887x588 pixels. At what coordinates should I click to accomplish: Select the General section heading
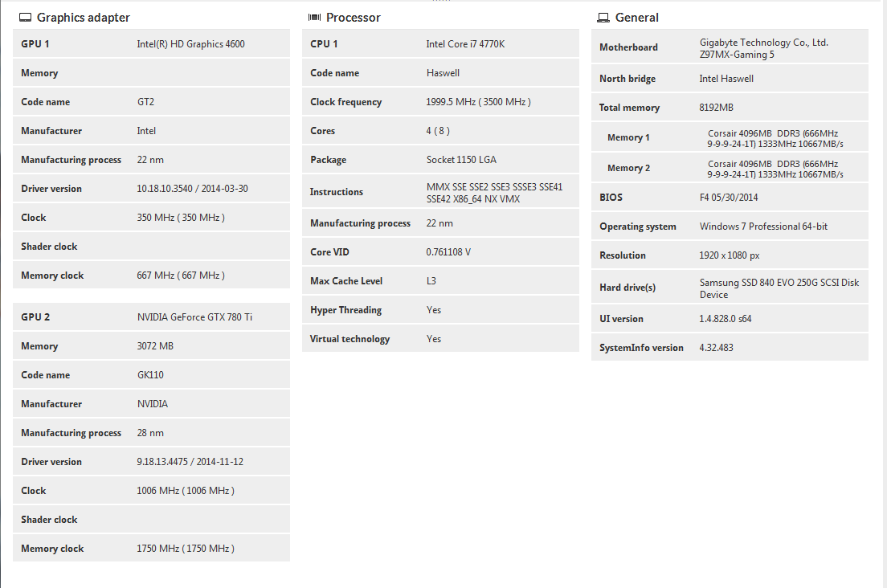(637, 18)
